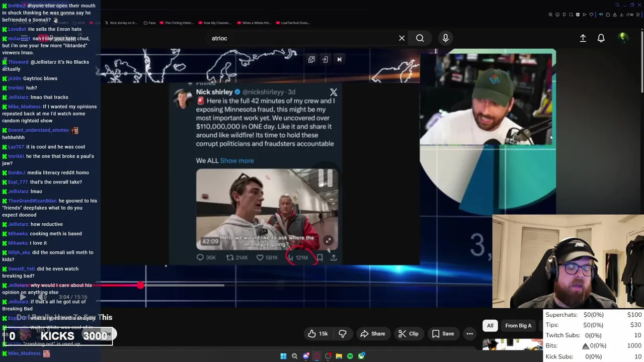Expand the tweet video fullscreen icon
644x362 pixels.
328,241
